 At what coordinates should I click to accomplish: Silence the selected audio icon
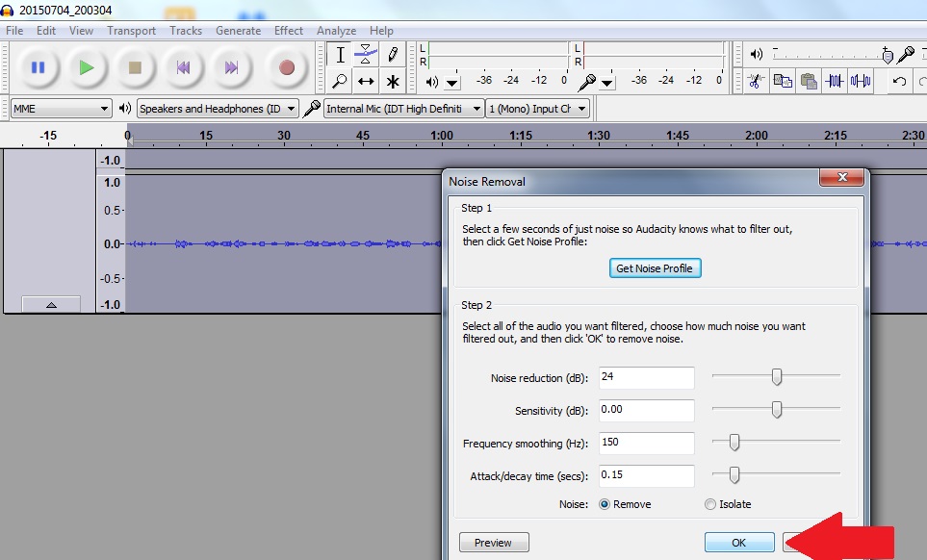coord(861,81)
